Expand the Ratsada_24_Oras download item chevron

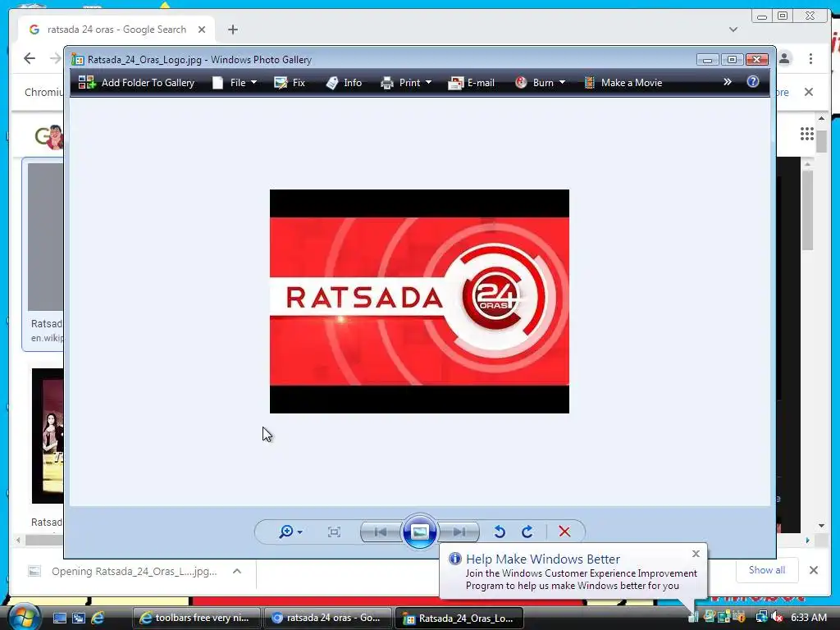[x=237, y=572]
